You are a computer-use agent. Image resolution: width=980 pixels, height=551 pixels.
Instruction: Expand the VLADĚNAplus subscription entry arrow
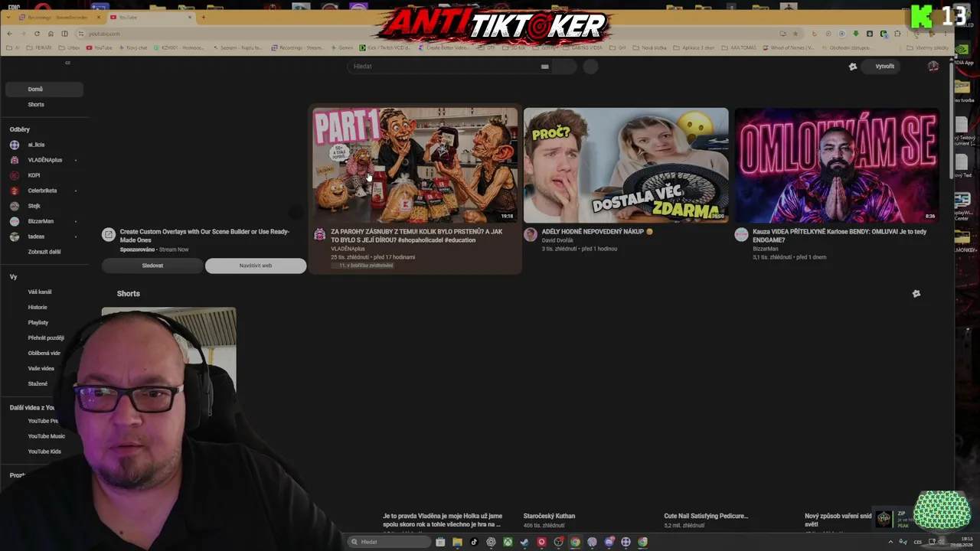pos(75,160)
